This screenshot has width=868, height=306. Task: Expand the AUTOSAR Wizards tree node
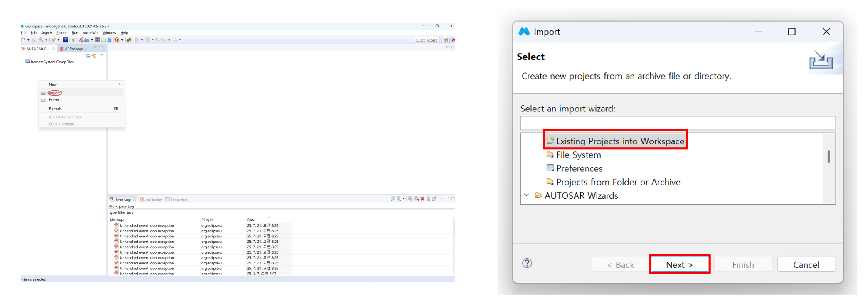pyautogui.click(x=526, y=195)
